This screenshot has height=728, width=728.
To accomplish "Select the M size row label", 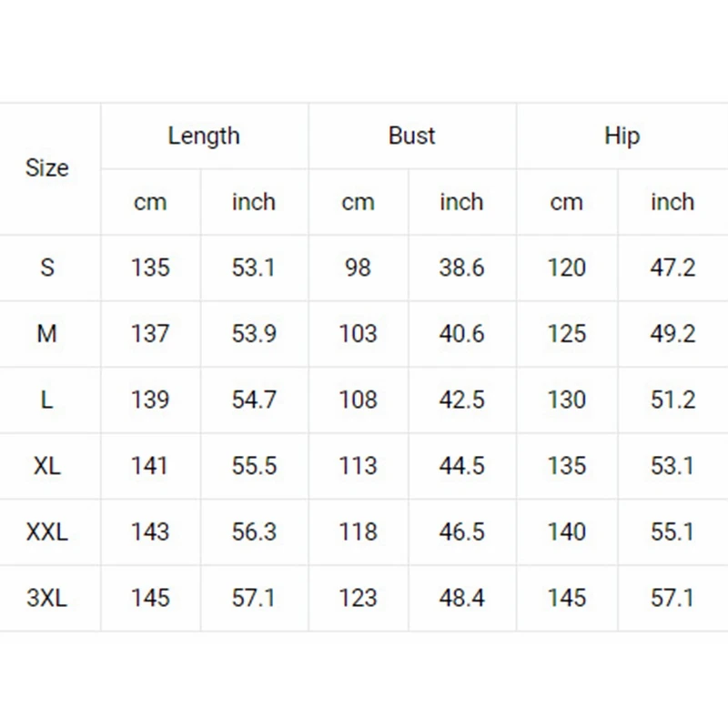I will coord(47,334).
